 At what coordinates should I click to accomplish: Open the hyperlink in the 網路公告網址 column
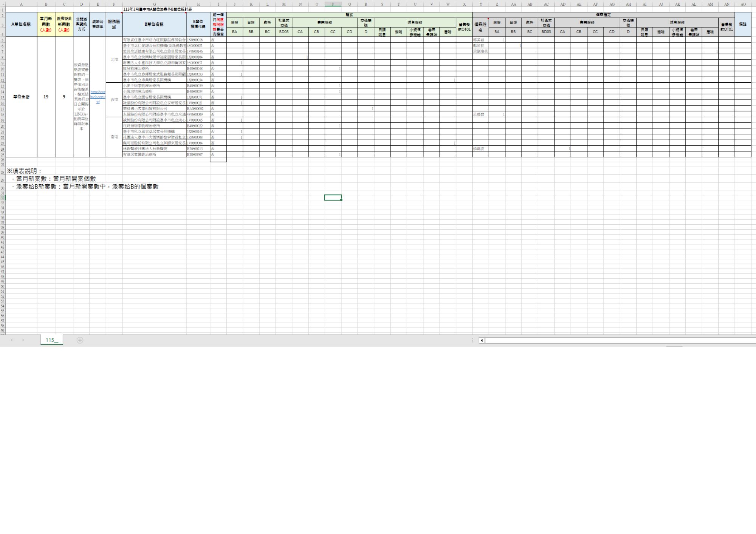tap(98, 97)
